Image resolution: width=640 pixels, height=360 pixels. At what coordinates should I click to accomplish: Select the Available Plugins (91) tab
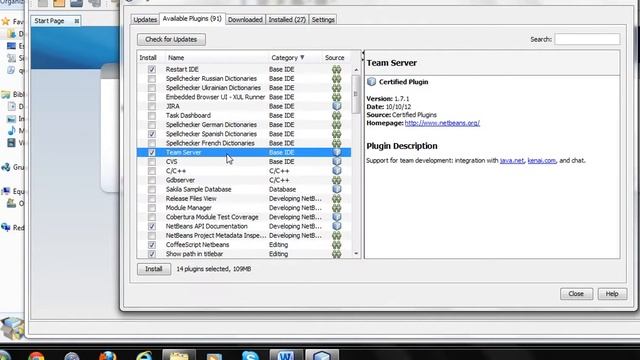[192, 19]
